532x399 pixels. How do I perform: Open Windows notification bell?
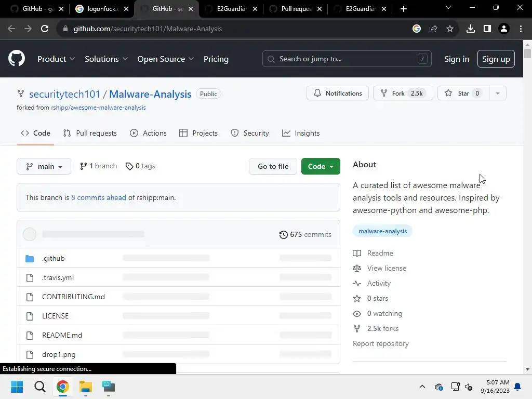tap(518, 387)
